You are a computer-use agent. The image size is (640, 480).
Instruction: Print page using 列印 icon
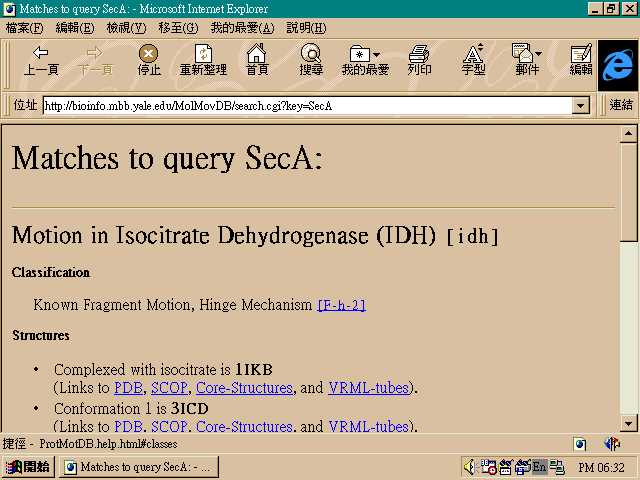coord(419,60)
